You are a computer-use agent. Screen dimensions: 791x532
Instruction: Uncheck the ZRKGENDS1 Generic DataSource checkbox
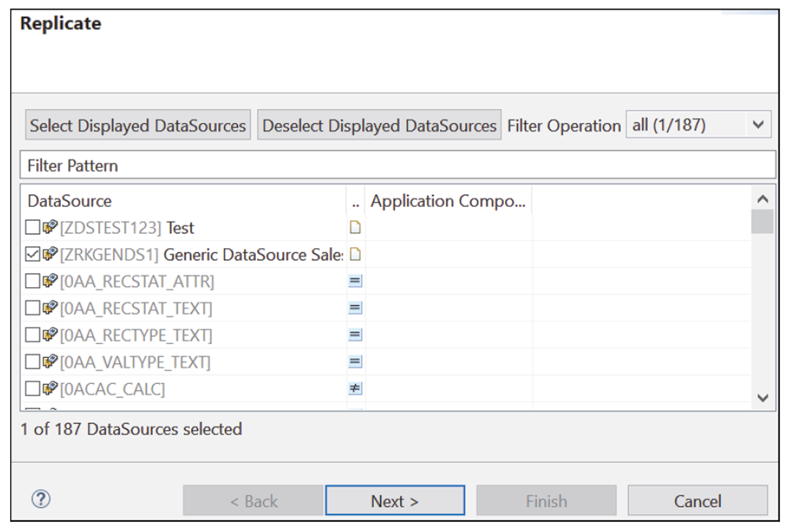[x=34, y=254]
